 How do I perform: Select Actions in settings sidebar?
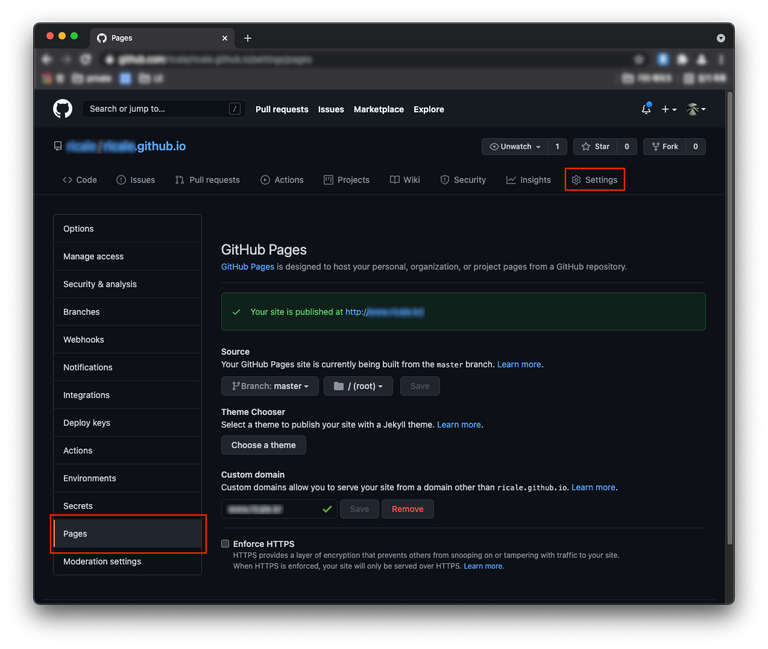(x=127, y=451)
